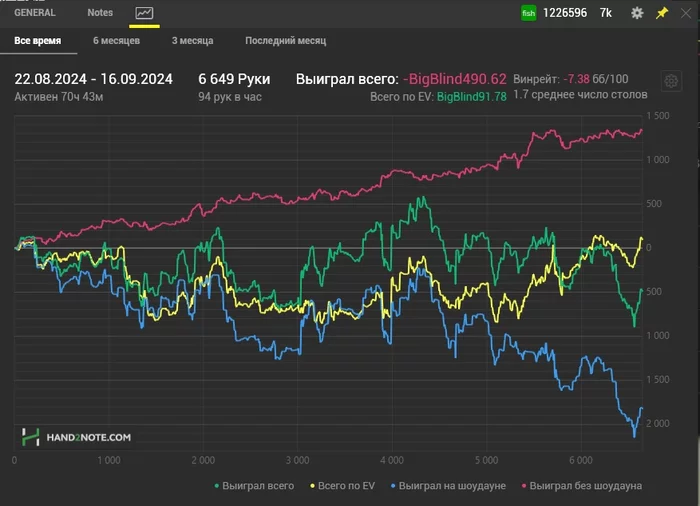Click the '-BigBlind490.62' total won value

click(454, 79)
